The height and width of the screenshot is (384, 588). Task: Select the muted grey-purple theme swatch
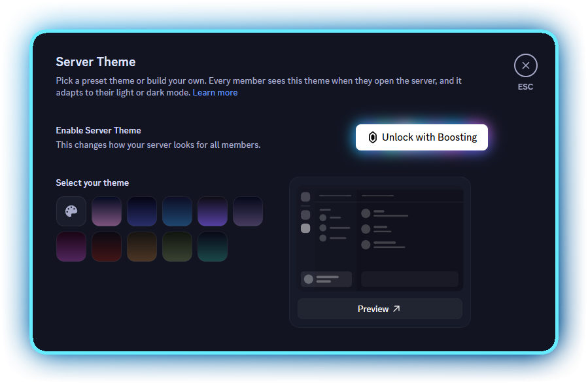[247, 211]
